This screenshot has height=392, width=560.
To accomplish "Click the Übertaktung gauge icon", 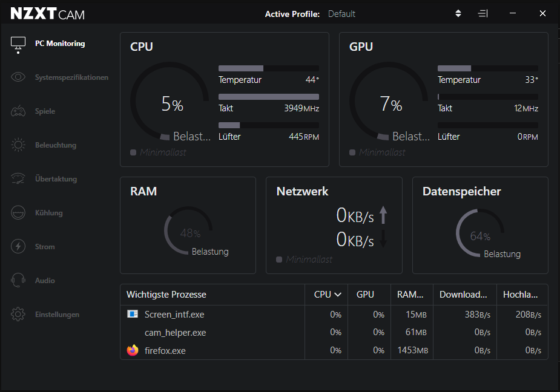I will [x=18, y=179].
